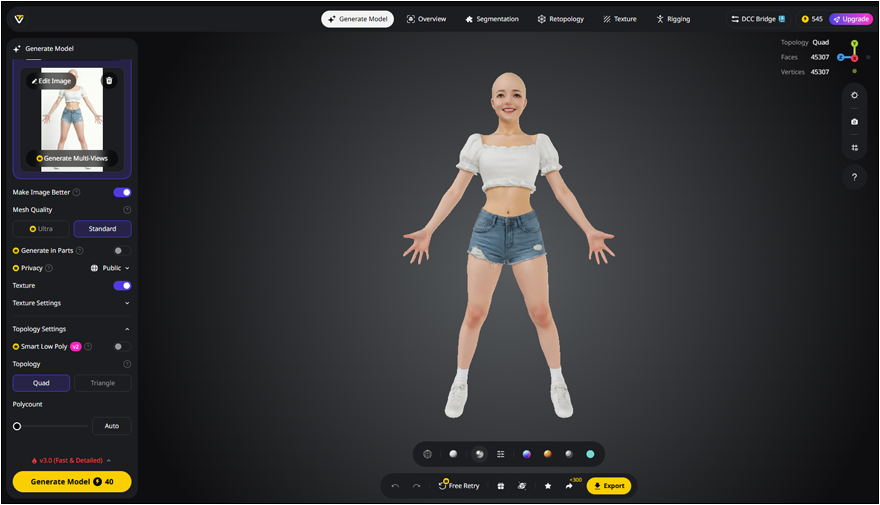Select the wireframe globe view icon
The width and height of the screenshot is (880, 505).
(x=427, y=454)
